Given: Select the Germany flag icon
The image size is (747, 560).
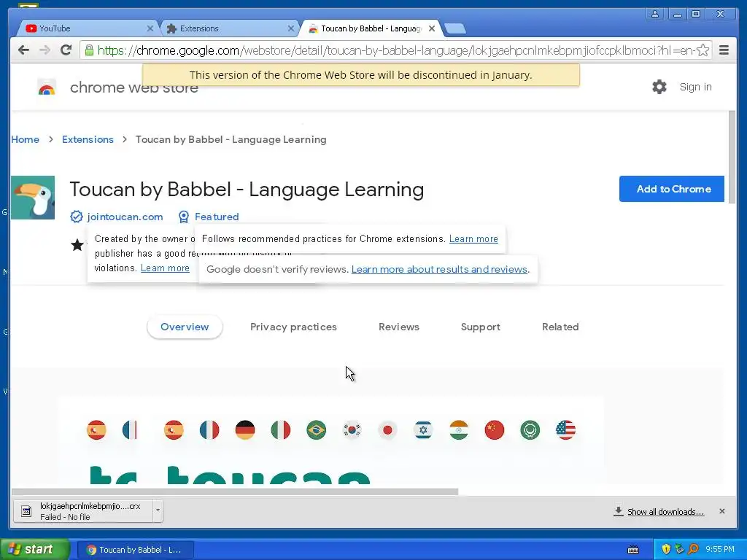Looking at the screenshot, I should click(x=245, y=430).
